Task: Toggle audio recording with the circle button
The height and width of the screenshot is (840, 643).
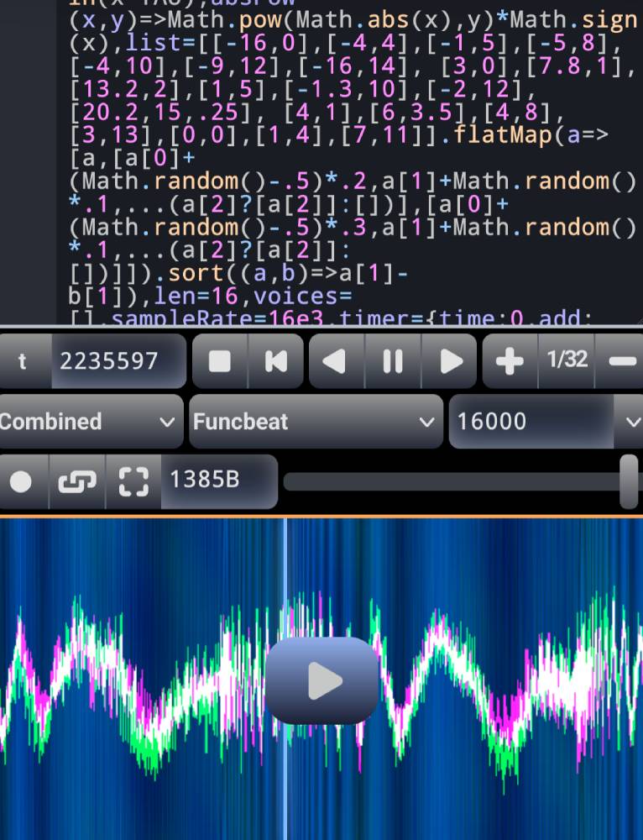Action: click(x=21, y=481)
